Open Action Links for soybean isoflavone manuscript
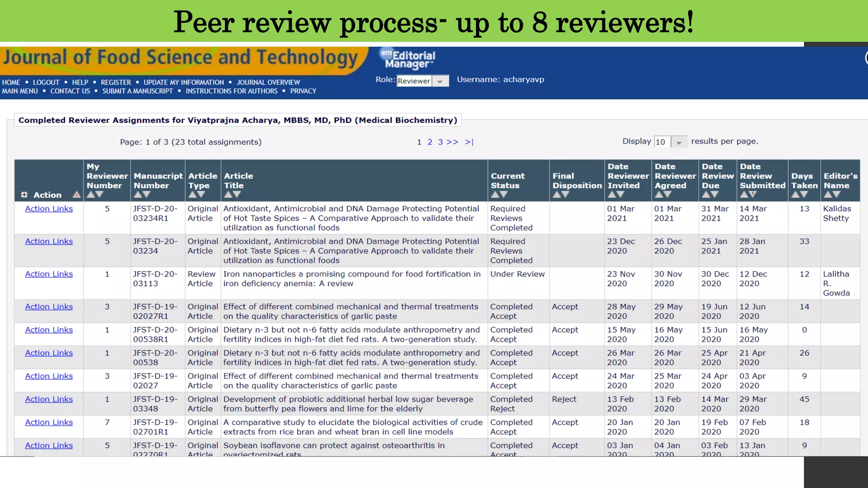Image resolution: width=868 pixels, height=488 pixels. tap(49, 446)
